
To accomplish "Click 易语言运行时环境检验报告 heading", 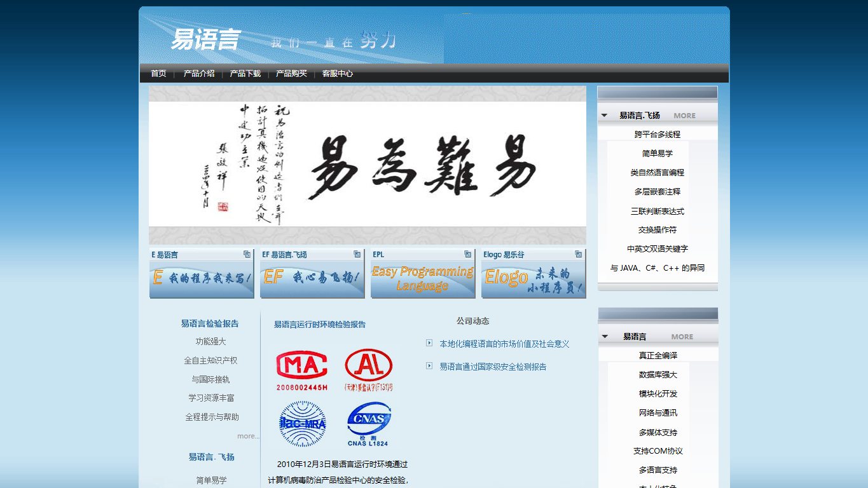I will click(x=320, y=324).
